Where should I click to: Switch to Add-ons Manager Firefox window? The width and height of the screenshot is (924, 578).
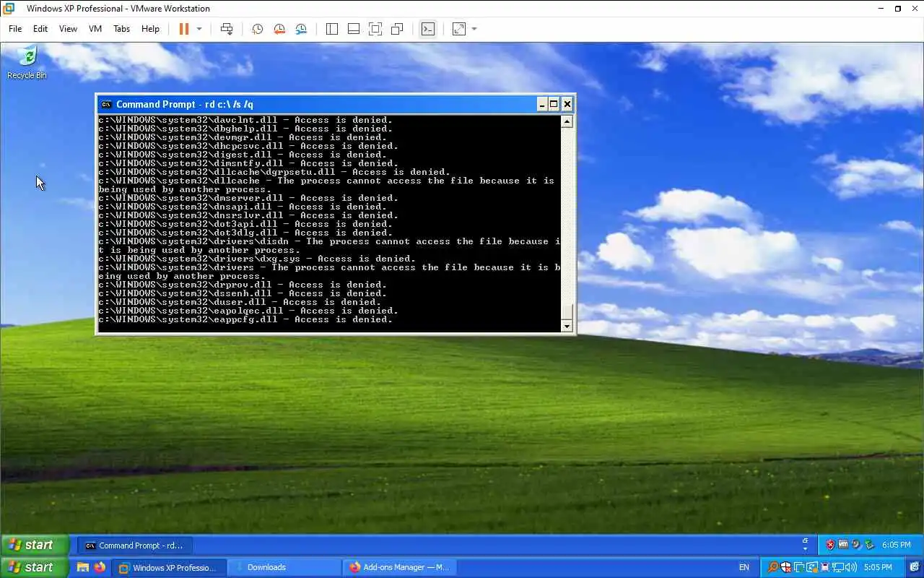(x=401, y=567)
